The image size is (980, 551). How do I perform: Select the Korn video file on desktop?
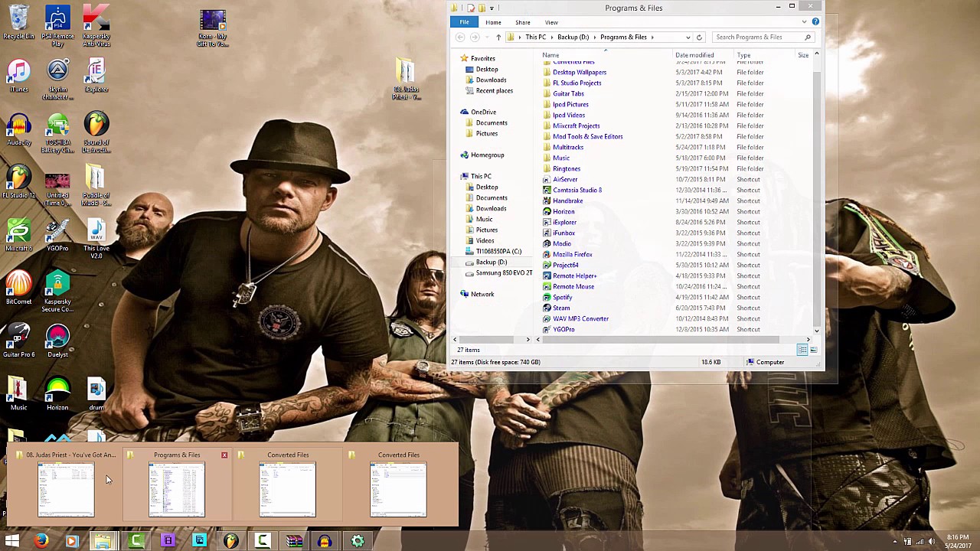pos(212,28)
